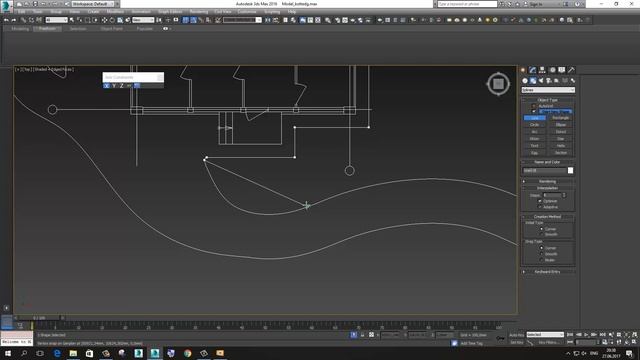Activate the Select Object arrow tool
This screenshot has height=360, width=640.
point(72,20)
